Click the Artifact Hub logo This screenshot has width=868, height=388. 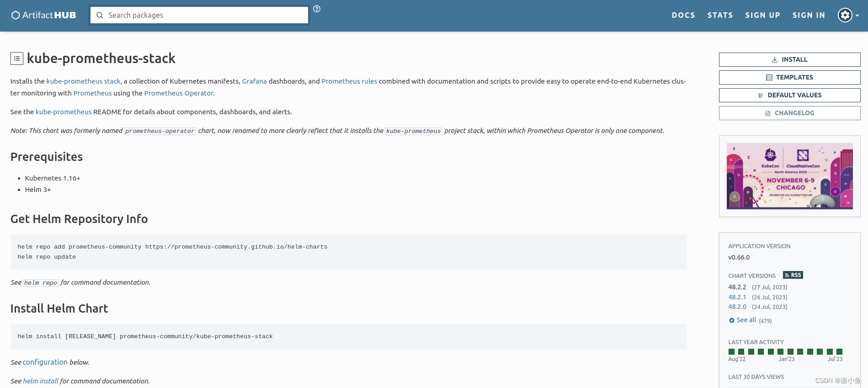pos(43,15)
